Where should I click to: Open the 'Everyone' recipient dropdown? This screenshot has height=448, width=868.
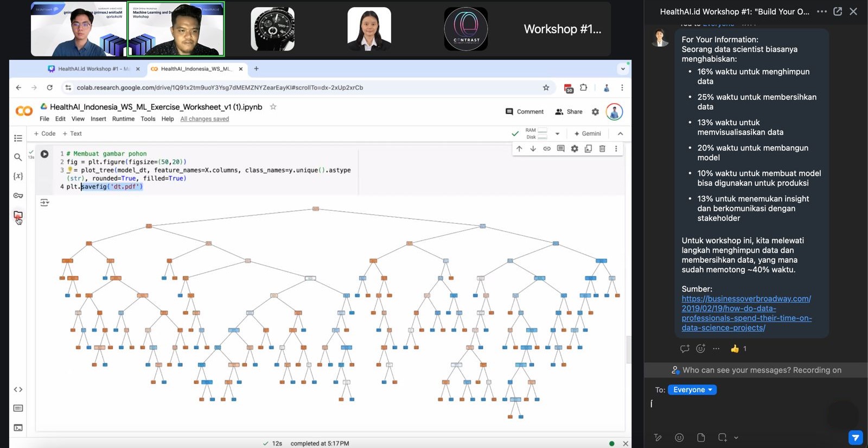(x=692, y=390)
